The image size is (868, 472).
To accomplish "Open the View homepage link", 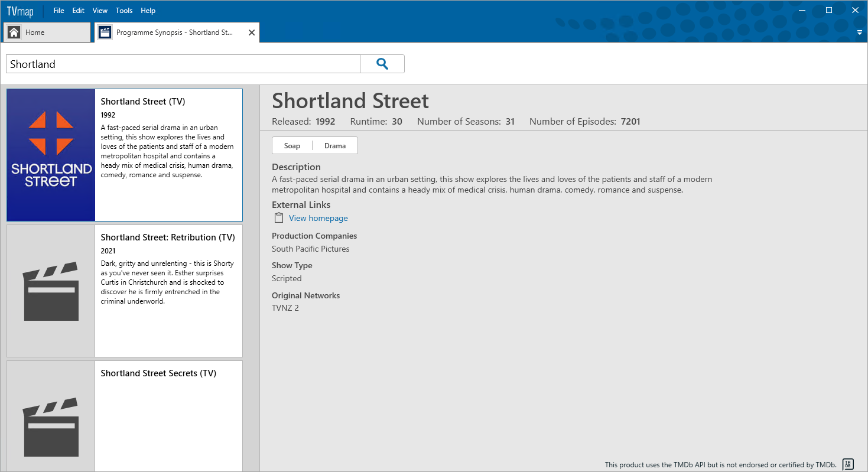I will pos(318,218).
